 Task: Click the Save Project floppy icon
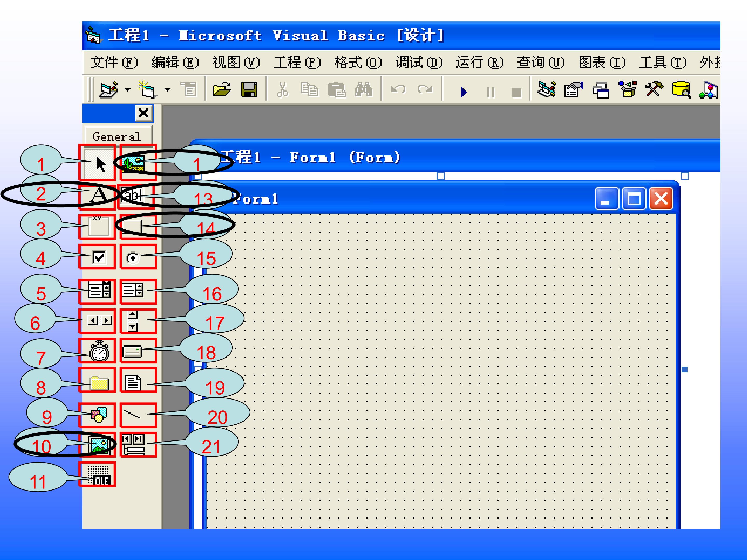click(249, 90)
